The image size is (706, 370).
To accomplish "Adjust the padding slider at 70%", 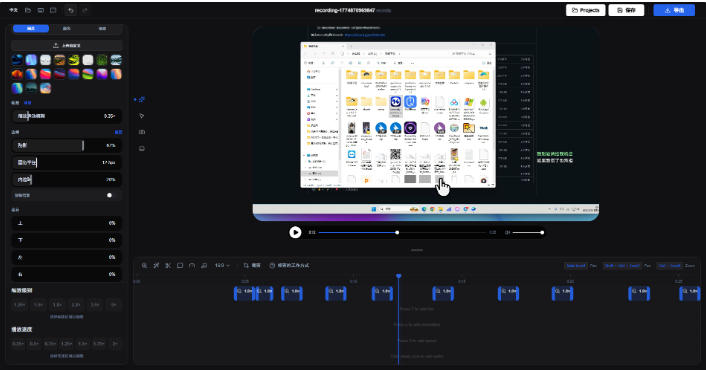I will 67,180.
